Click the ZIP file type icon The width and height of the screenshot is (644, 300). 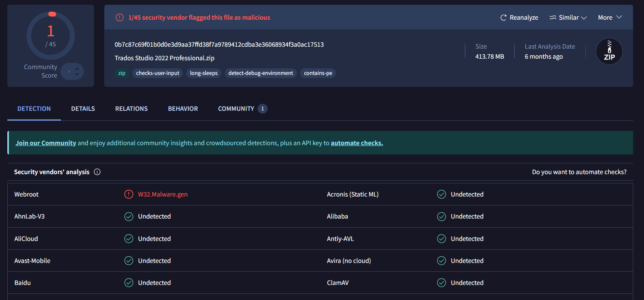click(609, 51)
